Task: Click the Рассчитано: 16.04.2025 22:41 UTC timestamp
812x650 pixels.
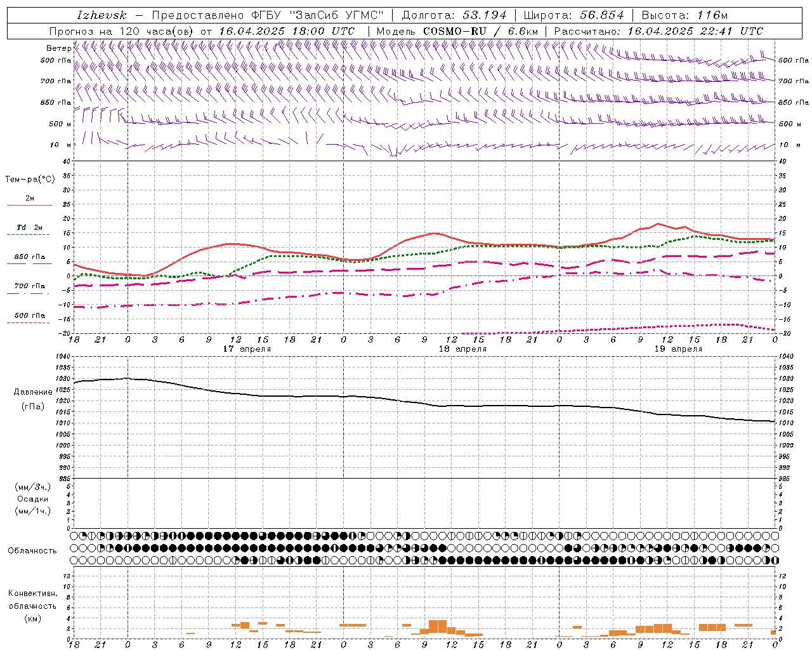Action: pyautogui.click(x=658, y=31)
